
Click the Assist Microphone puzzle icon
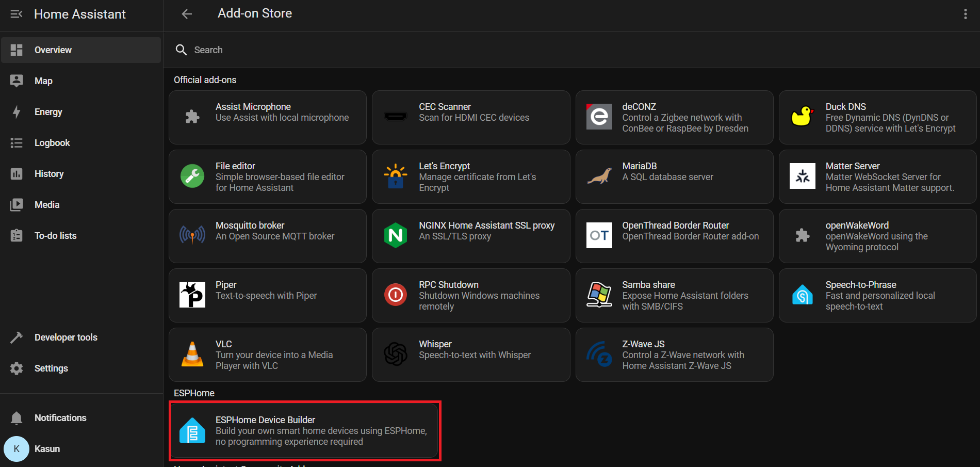coord(192,117)
